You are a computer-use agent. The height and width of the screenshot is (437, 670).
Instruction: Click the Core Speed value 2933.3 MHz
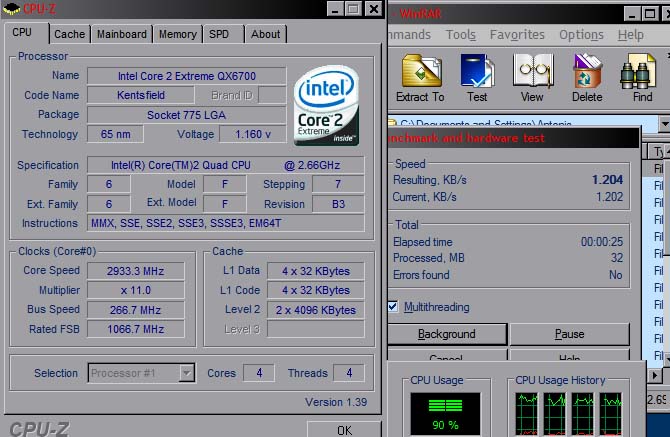pyautogui.click(x=136, y=271)
